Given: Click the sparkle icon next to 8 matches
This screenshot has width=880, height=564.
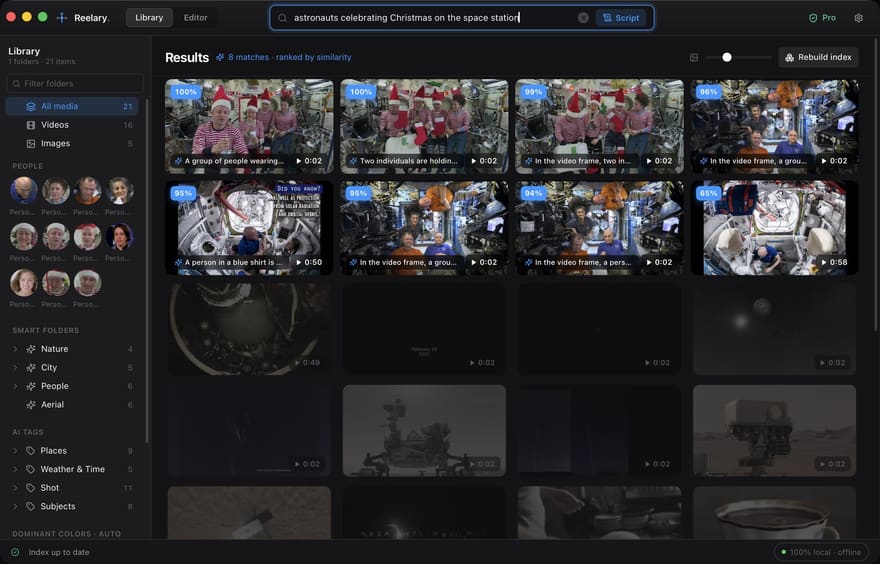Looking at the screenshot, I should pyautogui.click(x=220, y=57).
